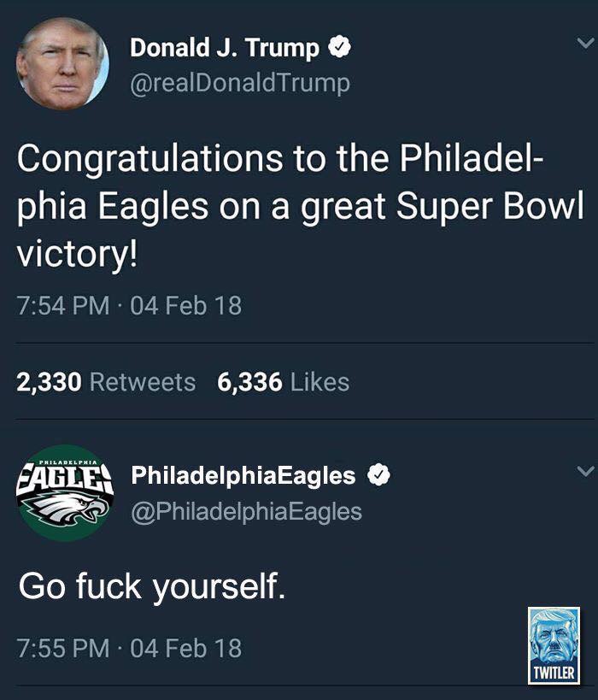The height and width of the screenshot is (700, 598).
Task: View the 2,330 Retweets list
Action: click(106, 382)
